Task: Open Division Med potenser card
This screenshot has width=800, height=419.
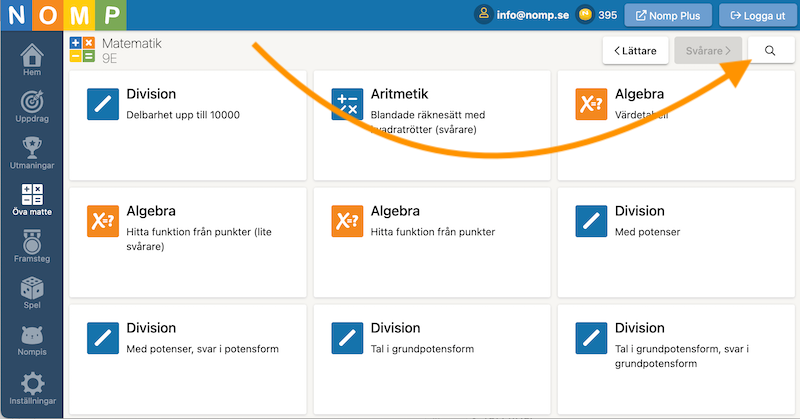Action: [x=676, y=242]
